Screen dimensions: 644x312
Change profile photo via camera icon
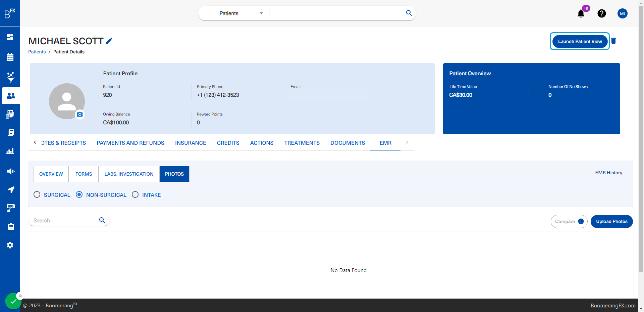coord(79,115)
